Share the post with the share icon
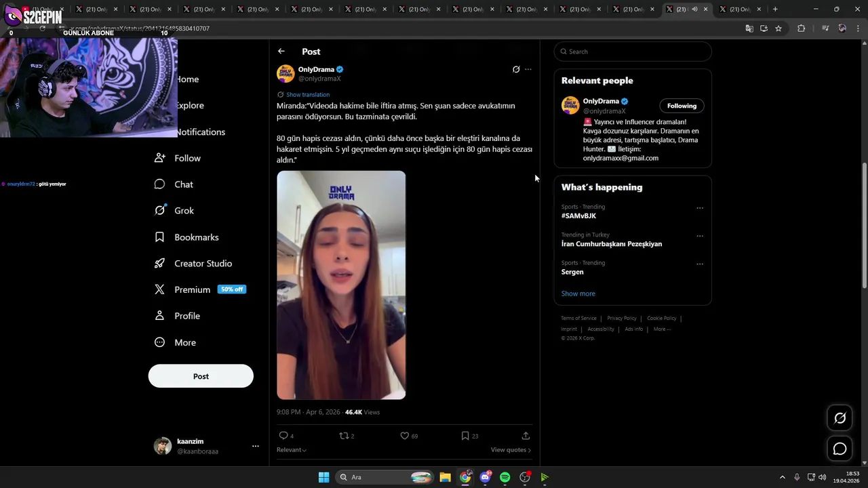Image resolution: width=868 pixels, height=488 pixels. tap(526, 436)
